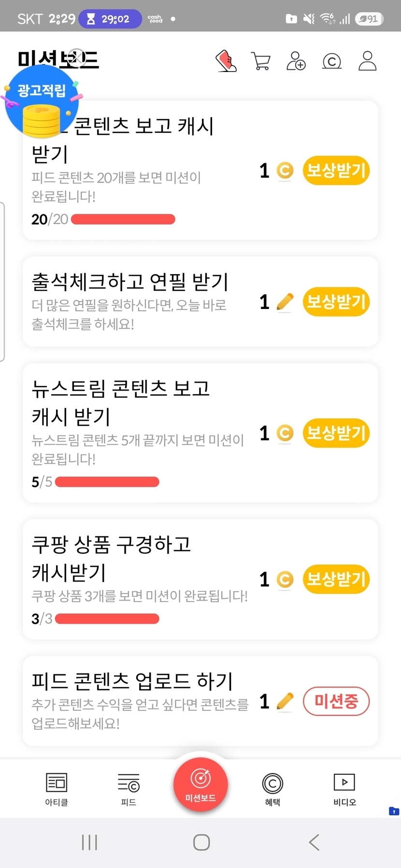
Task: Claim reward for 쿠팡 상품 mission
Action: click(x=336, y=579)
